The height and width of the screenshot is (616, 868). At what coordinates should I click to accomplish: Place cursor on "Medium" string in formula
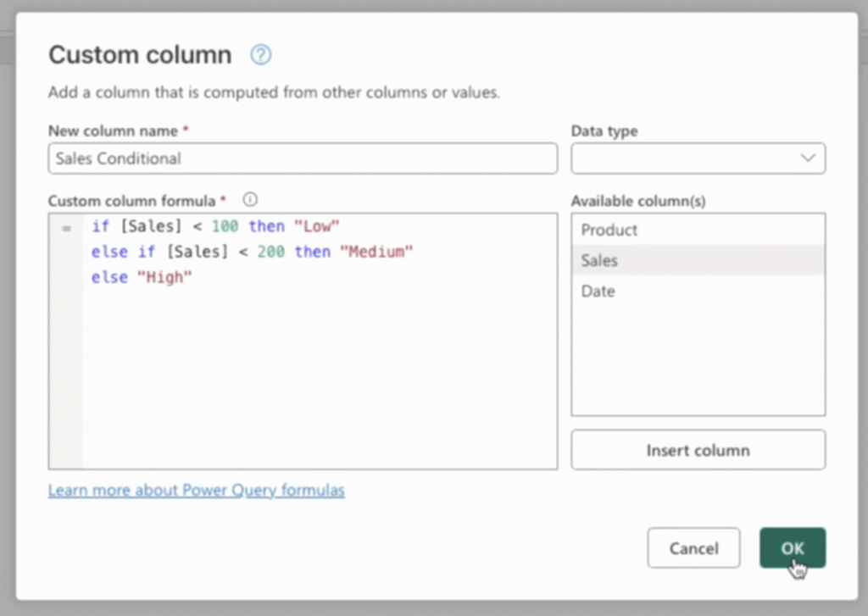pyautogui.click(x=380, y=252)
